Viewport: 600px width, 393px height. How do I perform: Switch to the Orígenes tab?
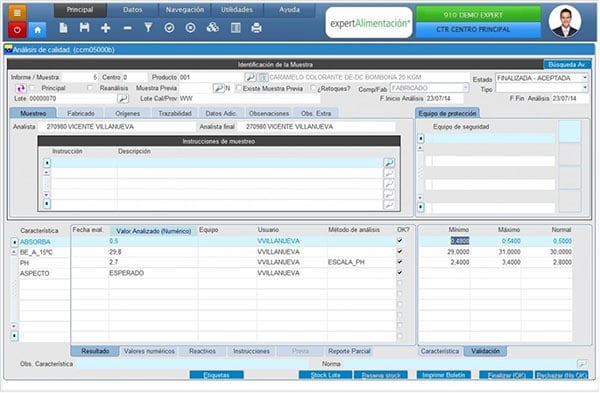tap(127, 113)
